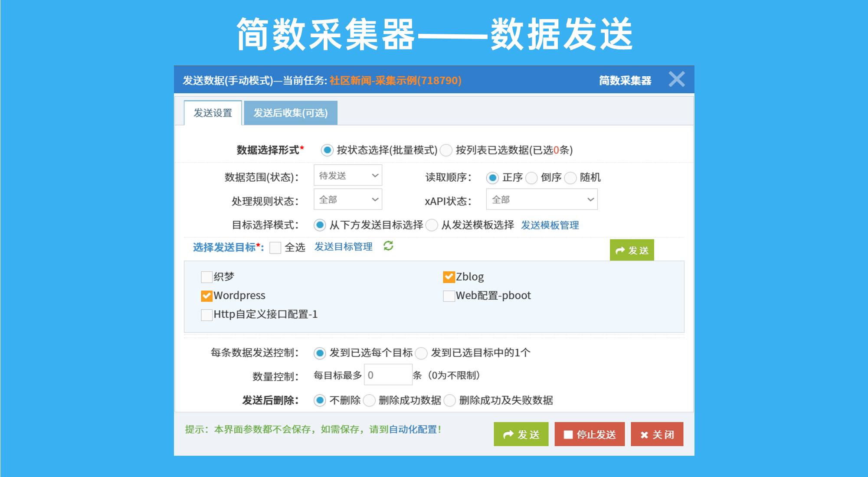Switch to the 发送设置 tab

(213, 113)
